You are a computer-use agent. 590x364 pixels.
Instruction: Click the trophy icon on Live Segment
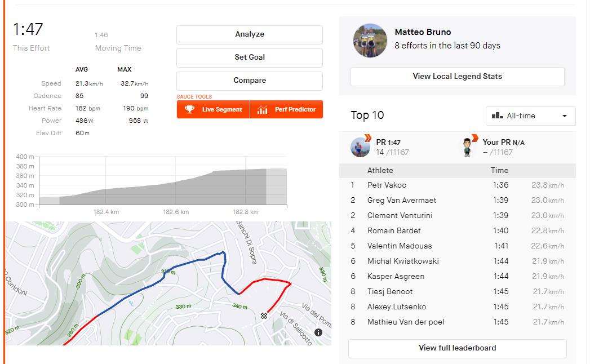(x=190, y=109)
